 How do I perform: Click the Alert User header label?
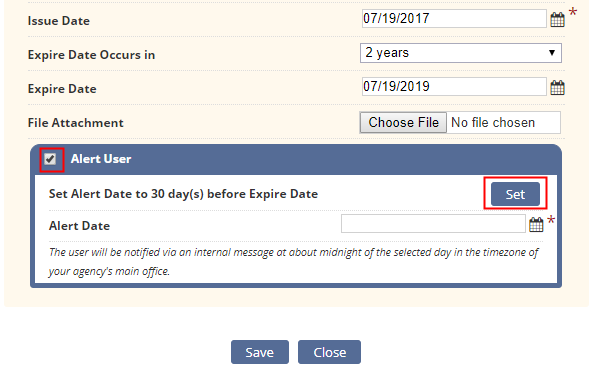pos(101,159)
